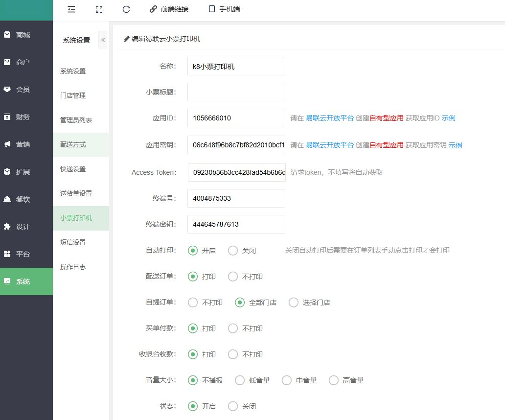Open 门店管理 in the submenu
505x420 pixels.
[x=73, y=95]
